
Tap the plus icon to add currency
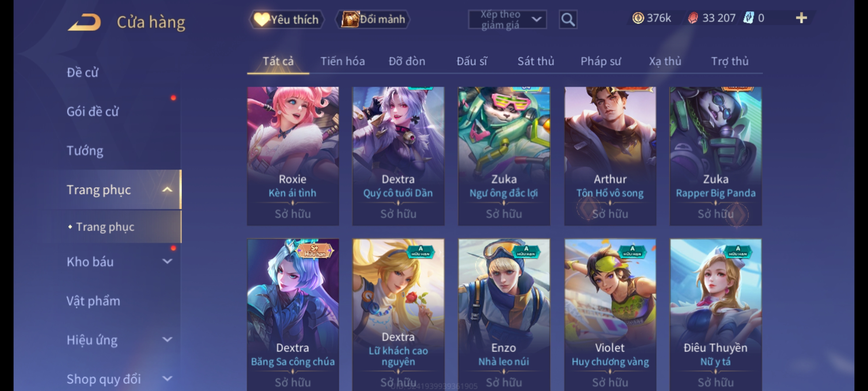tap(801, 18)
